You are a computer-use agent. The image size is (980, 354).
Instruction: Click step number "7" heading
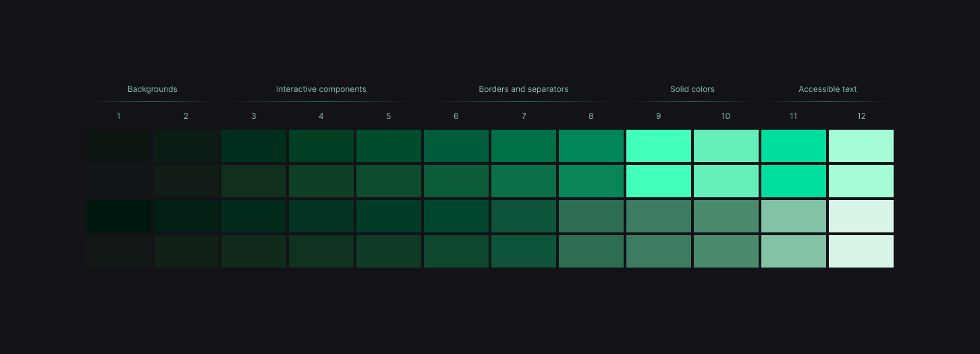(524, 116)
